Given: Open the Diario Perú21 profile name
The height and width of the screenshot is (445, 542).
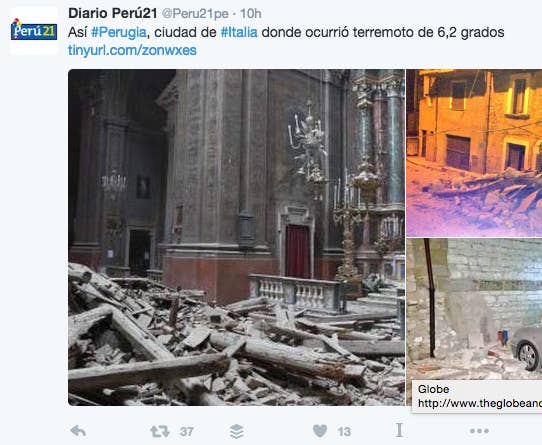Looking at the screenshot, I should tap(113, 13).
